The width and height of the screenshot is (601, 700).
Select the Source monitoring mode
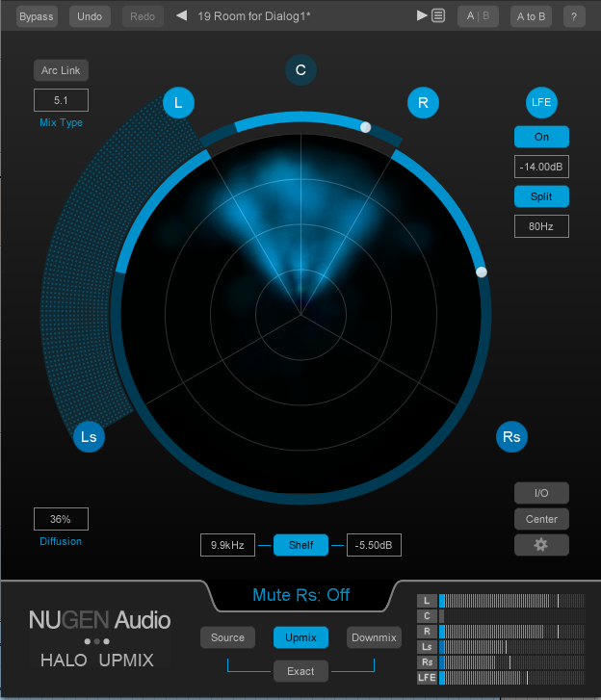click(227, 637)
